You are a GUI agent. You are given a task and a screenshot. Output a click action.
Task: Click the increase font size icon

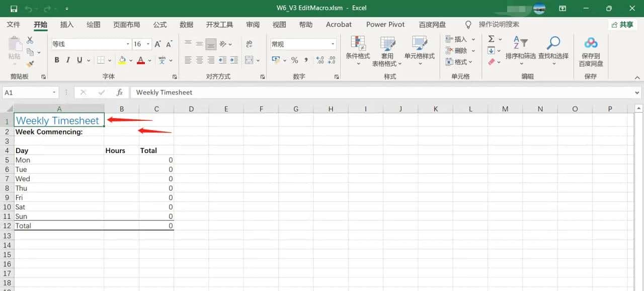(158, 44)
